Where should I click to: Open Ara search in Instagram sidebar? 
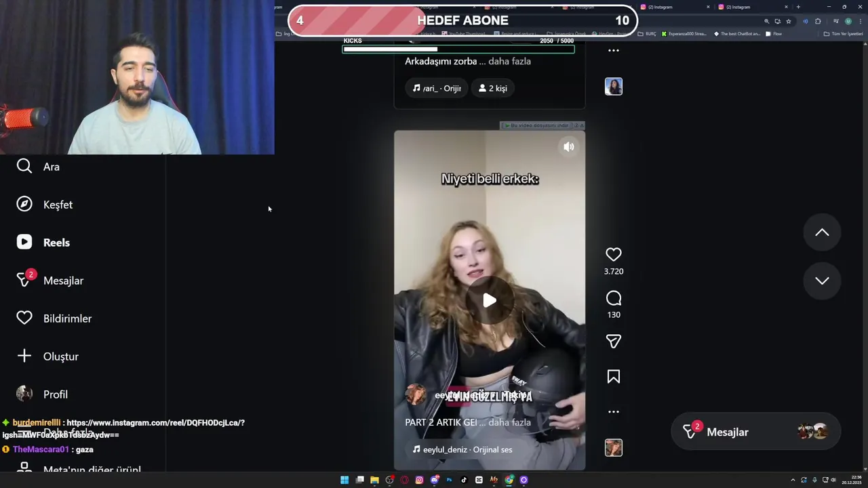[38, 167]
